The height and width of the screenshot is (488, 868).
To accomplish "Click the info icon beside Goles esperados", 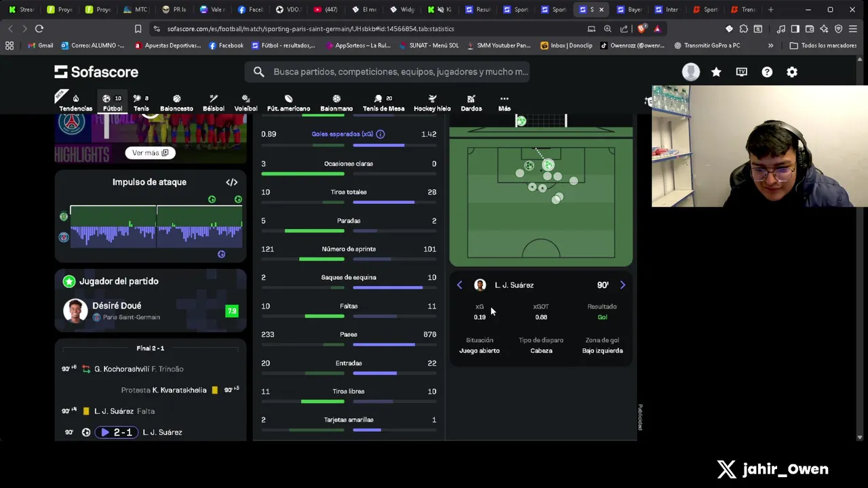I will click(380, 134).
